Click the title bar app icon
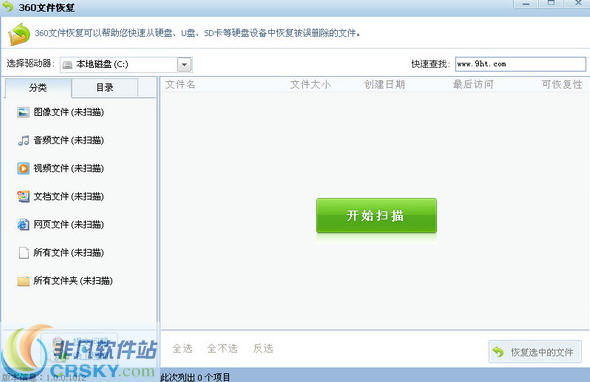The image size is (590, 382). click(x=8, y=6)
